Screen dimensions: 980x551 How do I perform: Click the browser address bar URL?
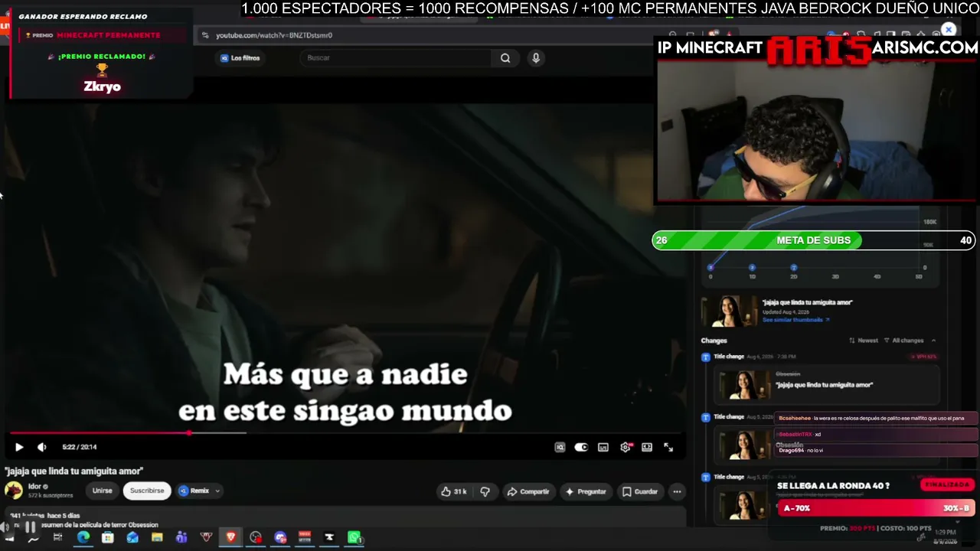pos(274,35)
